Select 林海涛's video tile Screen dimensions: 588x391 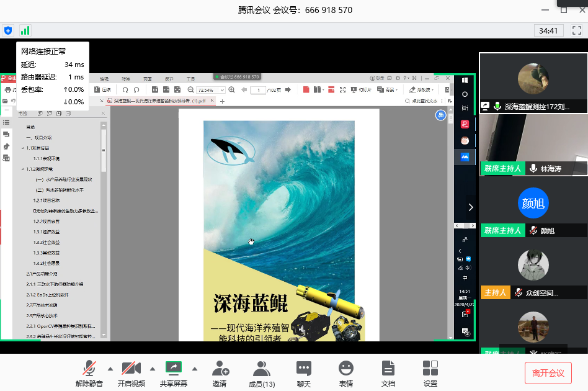click(533, 142)
